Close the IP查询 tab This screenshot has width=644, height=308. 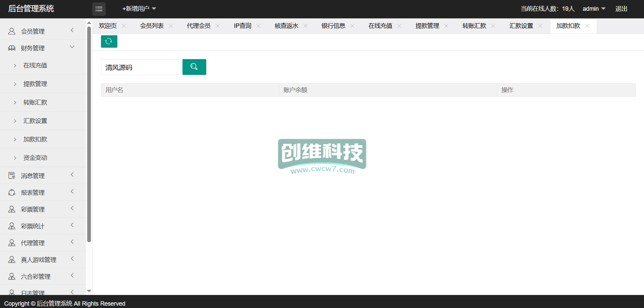(x=258, y=26)
